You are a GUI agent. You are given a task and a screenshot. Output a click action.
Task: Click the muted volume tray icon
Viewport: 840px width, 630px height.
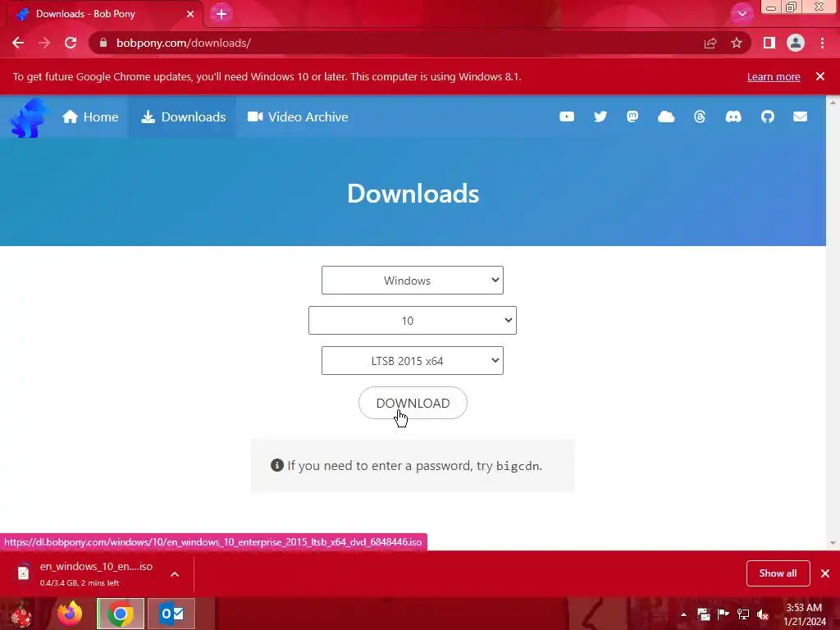(763, 614)
